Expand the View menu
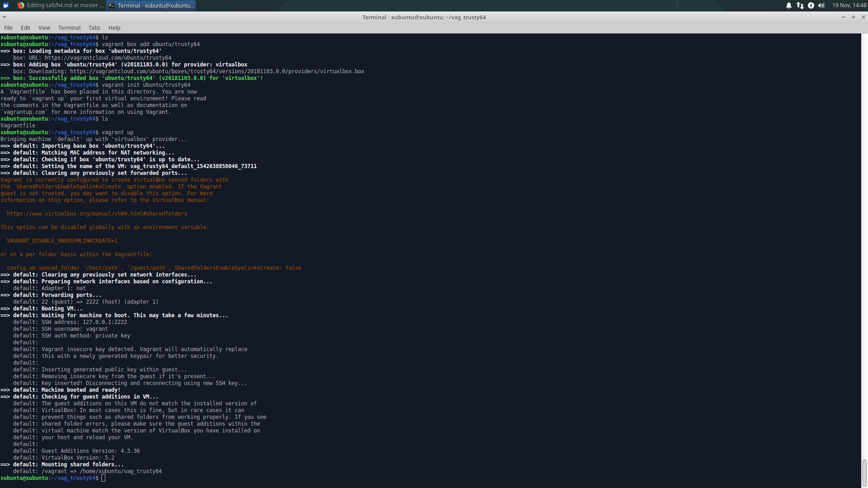Screen dimensions: 868x488 [x=44, y=28]
